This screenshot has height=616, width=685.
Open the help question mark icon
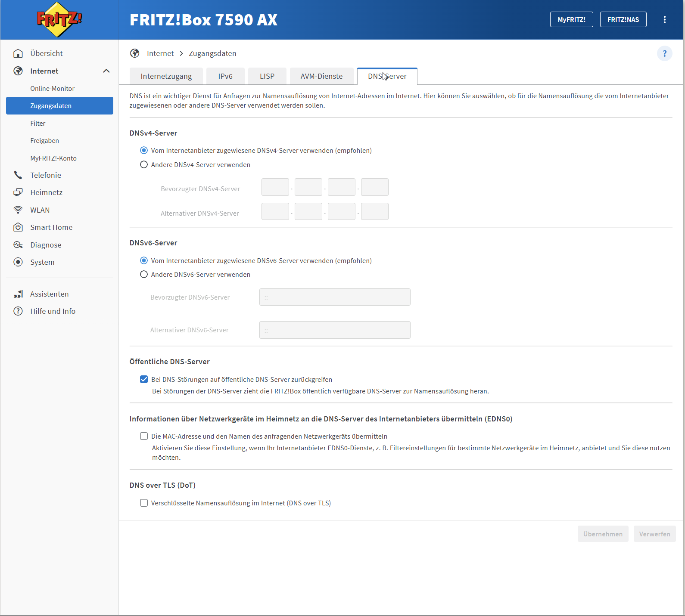click(665, 53)
